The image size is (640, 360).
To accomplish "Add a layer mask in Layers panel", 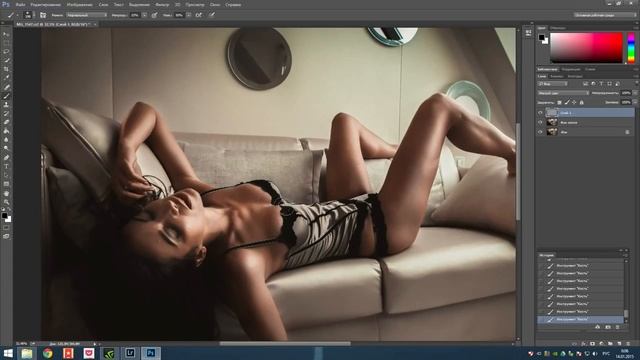I will [592, 344].
